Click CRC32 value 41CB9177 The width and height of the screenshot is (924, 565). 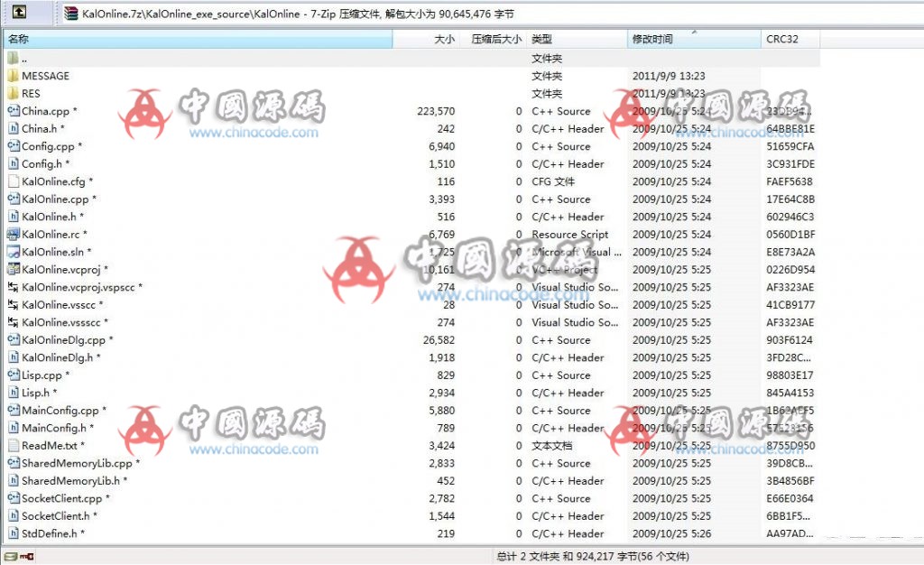click(790, 304)
